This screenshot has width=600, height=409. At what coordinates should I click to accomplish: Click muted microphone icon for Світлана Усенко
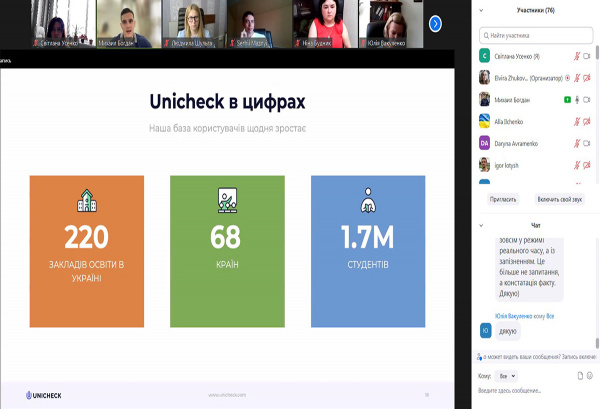tap(577, 56)
